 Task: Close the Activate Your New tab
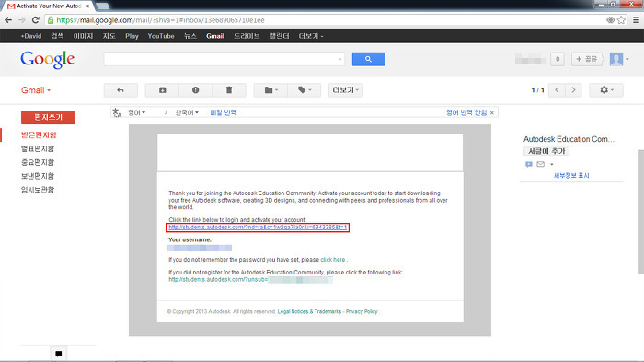click(x=87, y=6)
